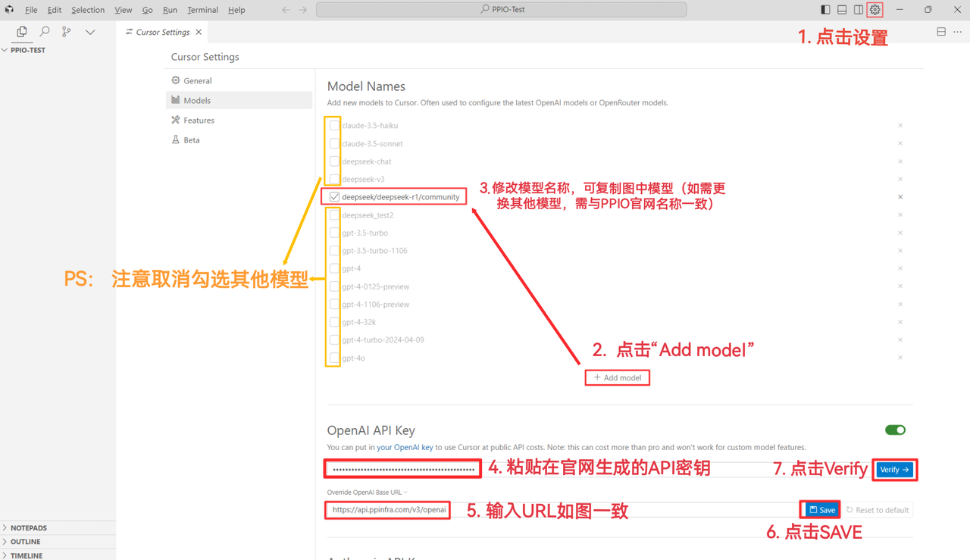970x560 pixels.
Task: Remove the deepseek/deepseek-r1/community model
Action: [x=900, y=197]
